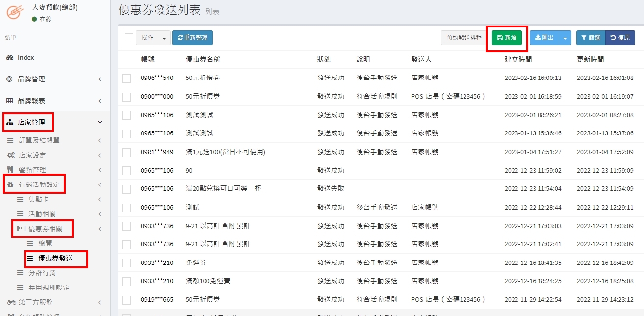Toggle the select-all checkbox in toolbar
This screenshot has width=644, height=316.
click(129, 38)
